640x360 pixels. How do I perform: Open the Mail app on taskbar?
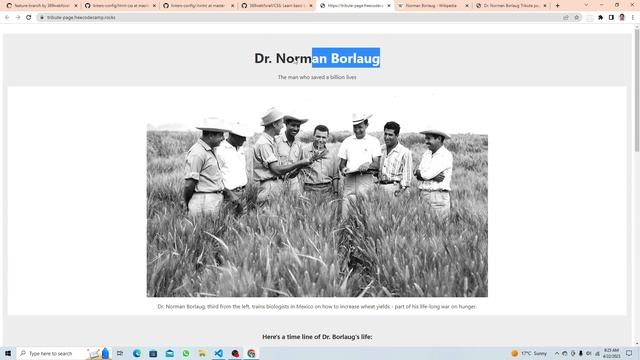(x=169, y=353)
